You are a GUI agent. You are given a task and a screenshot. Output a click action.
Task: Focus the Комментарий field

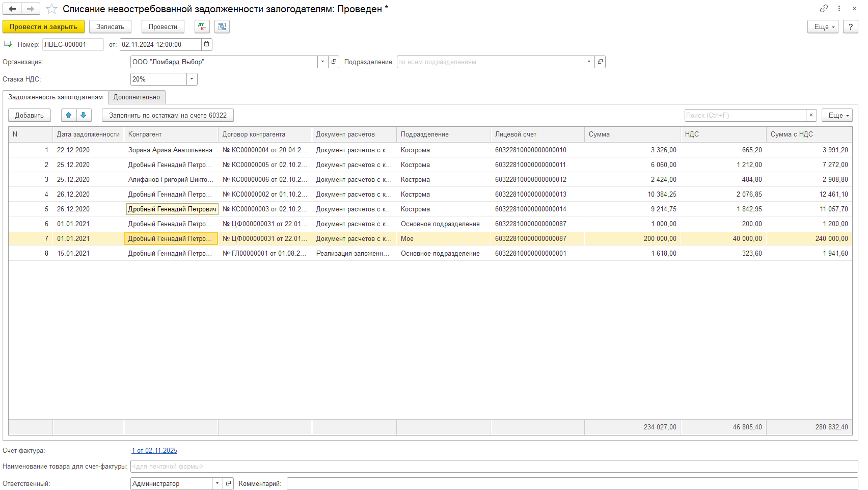coord(573,483)
